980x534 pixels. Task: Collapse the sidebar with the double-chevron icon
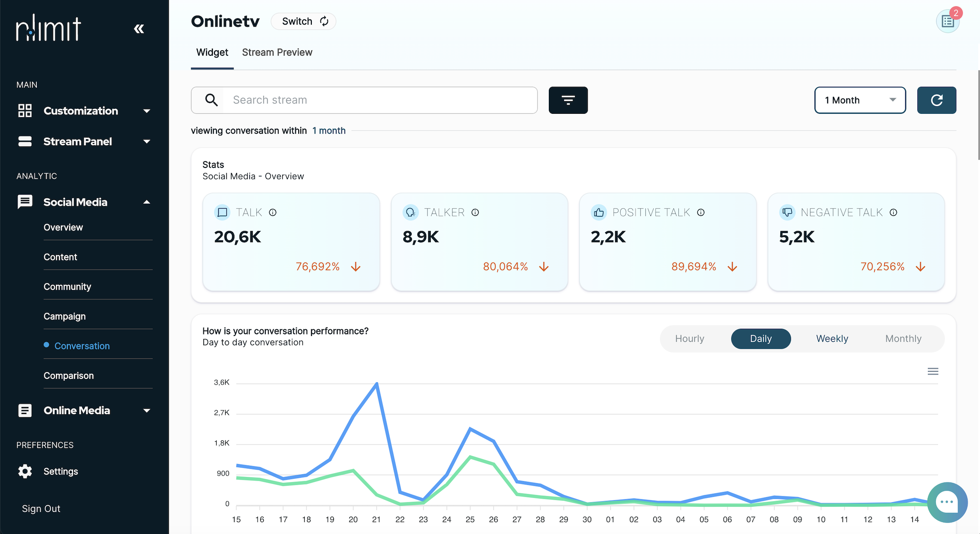click(139, 29)
